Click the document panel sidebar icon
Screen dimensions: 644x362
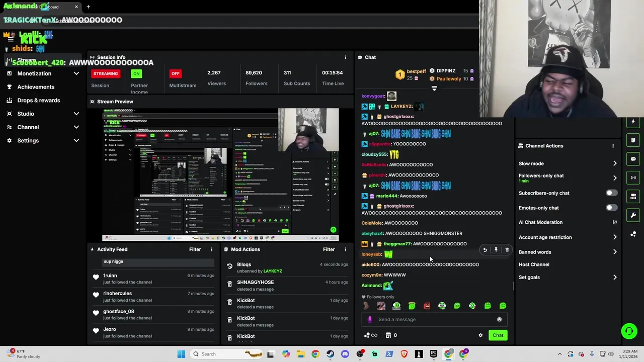click(633, 140)
